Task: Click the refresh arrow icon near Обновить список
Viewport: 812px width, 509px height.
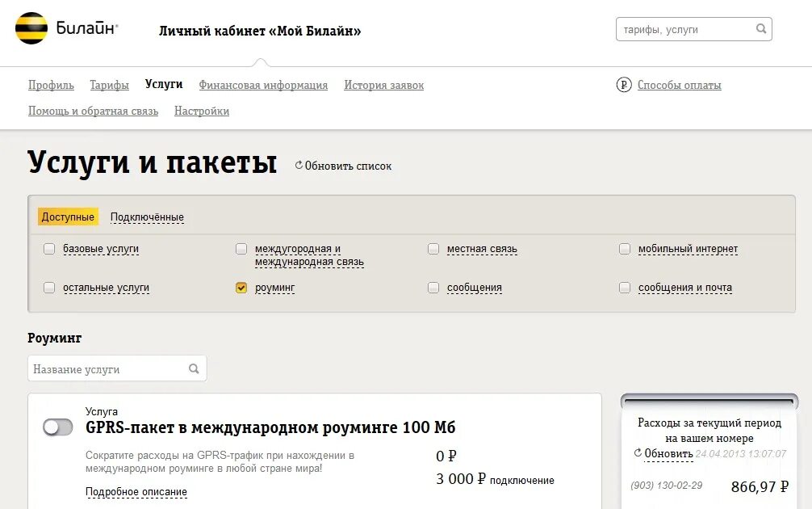Action: tap(299, 166)
